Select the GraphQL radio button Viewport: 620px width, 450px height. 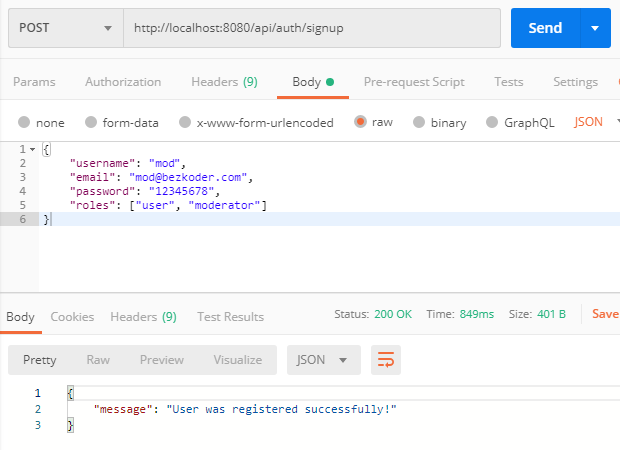coord(492,122)
